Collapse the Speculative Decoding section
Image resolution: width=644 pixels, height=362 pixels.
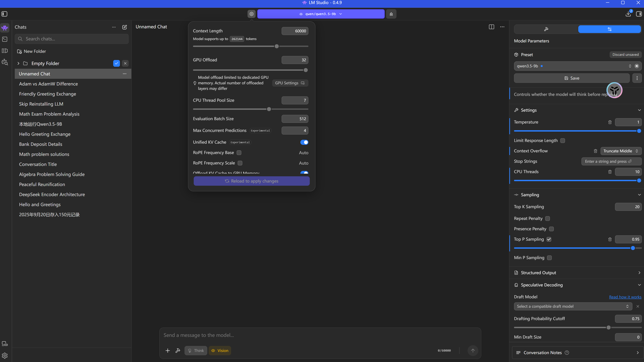pyautogui.click(x=639, y=285)
